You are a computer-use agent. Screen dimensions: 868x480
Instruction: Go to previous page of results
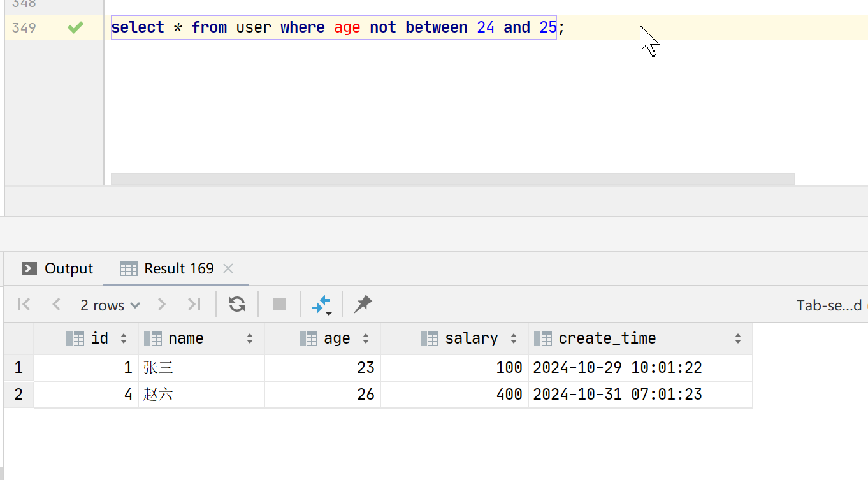56,305
